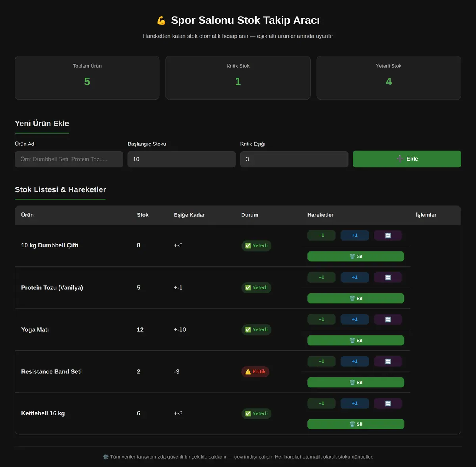Select the product name "Protein Tozu (Vanilya)"
476x467 pixels.
pyautogui.click(x=52, y=288)
